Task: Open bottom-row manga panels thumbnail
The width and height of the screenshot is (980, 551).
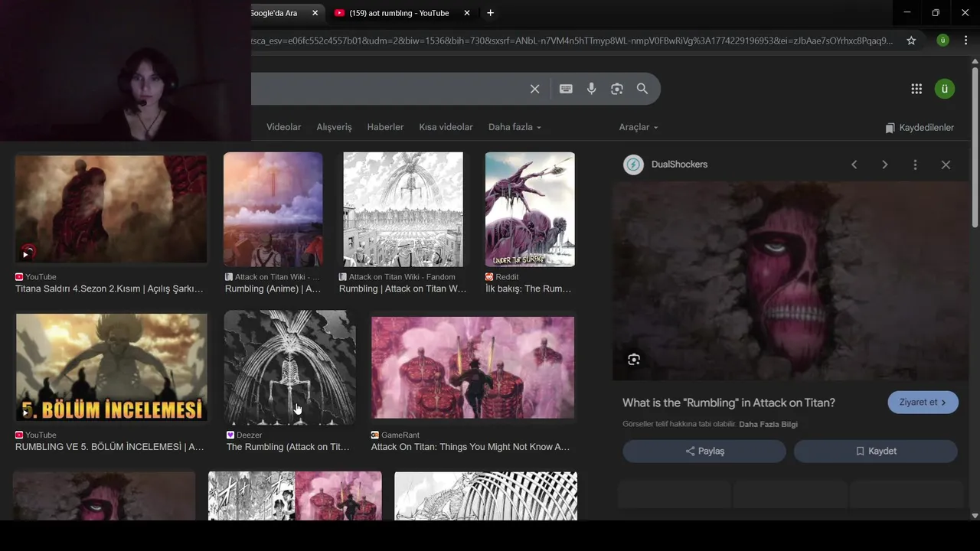Action: [295, 496]
